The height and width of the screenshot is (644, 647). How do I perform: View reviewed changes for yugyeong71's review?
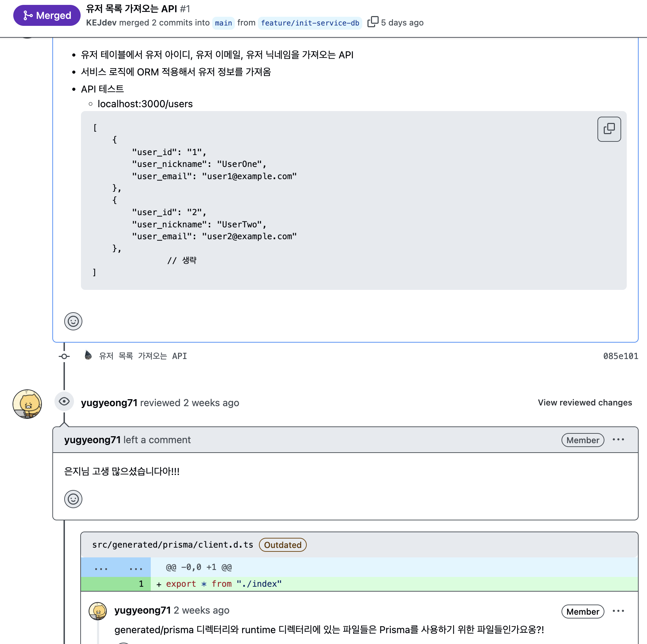pos(585,403)
